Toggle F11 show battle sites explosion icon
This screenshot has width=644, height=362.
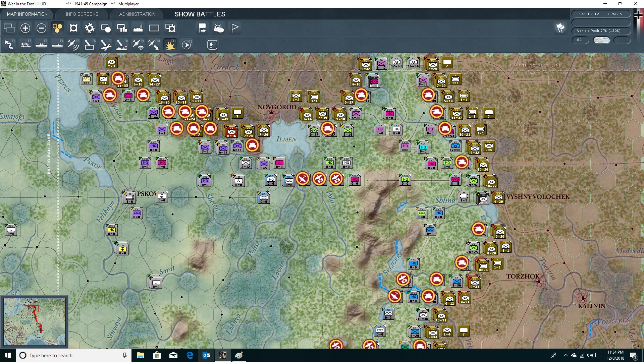point(170,45)
